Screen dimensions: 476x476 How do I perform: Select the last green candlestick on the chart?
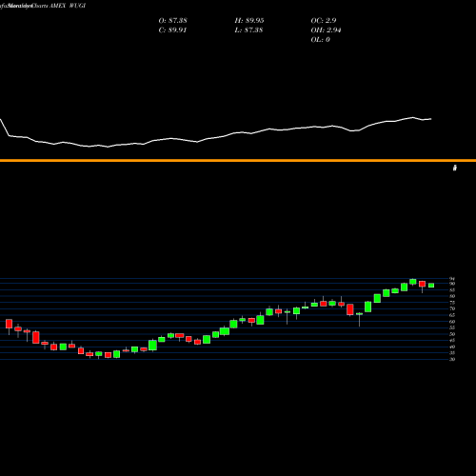click(431, 286)
